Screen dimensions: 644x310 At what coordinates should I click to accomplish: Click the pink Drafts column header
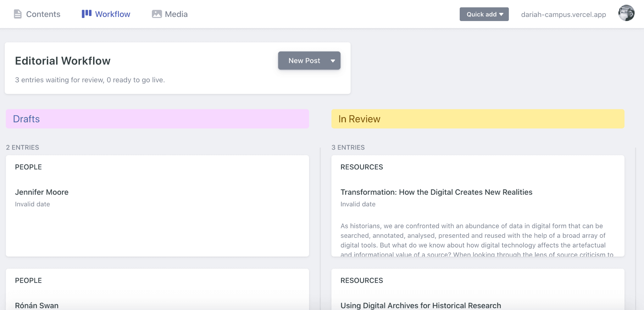[x=157, y=119]
